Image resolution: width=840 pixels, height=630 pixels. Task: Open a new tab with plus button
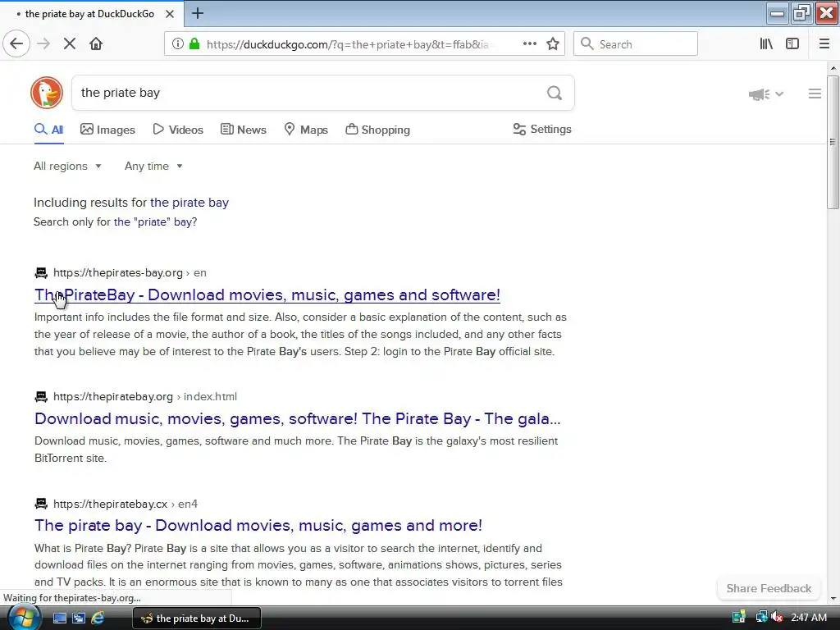197,13
